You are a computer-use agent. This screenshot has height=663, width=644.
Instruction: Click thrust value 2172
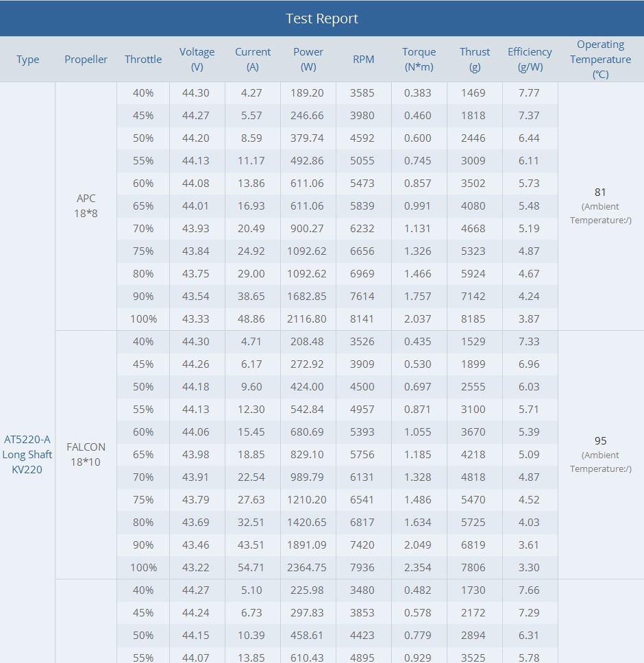[473, 613]
